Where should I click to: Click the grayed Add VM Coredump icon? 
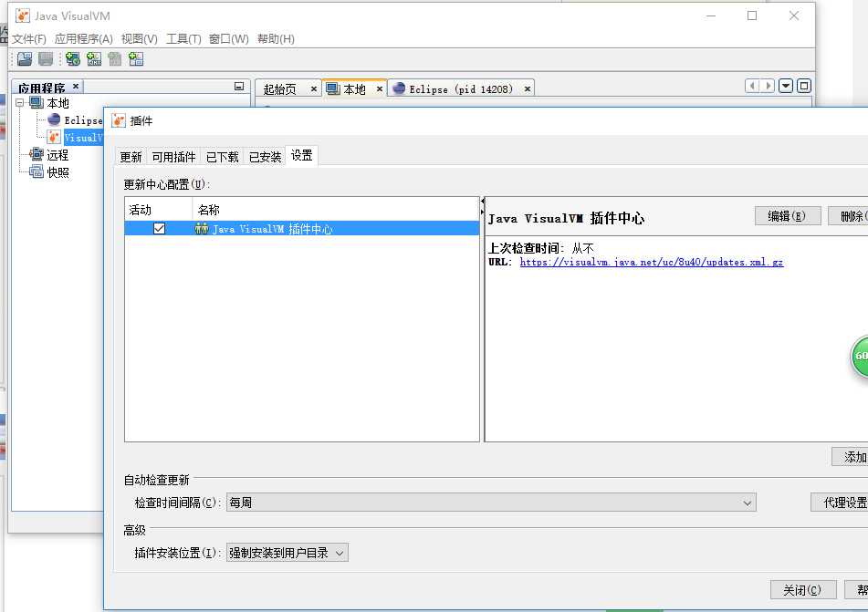click(115, 58)
